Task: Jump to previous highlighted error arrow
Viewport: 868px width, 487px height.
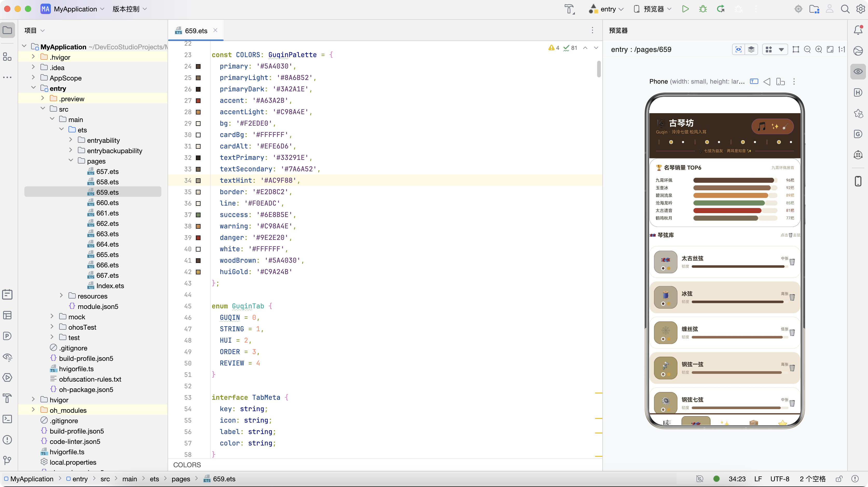Action: [585, 48]
